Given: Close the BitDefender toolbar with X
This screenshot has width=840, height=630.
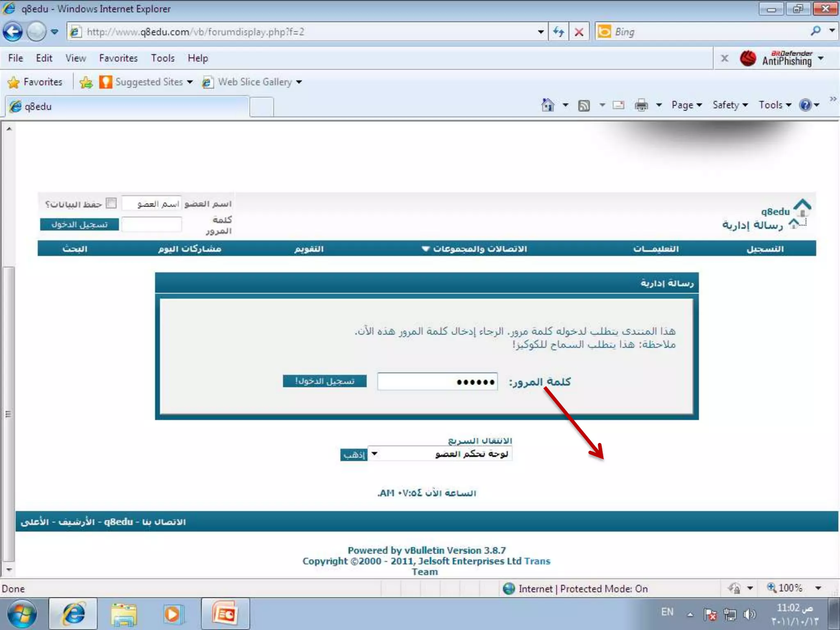Looking at the screenshot, I should pyautogui.click(x=725, y=58).
